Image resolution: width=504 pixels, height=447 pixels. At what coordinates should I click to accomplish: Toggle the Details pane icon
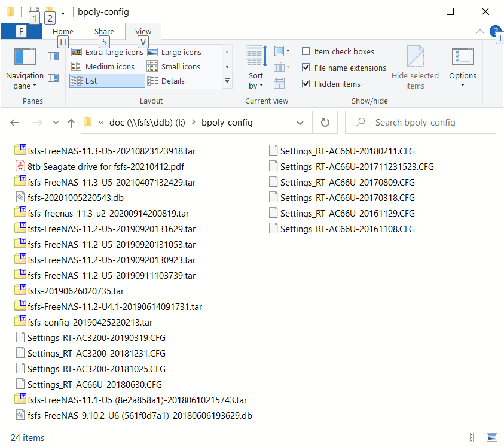click(x=53, y=78)
